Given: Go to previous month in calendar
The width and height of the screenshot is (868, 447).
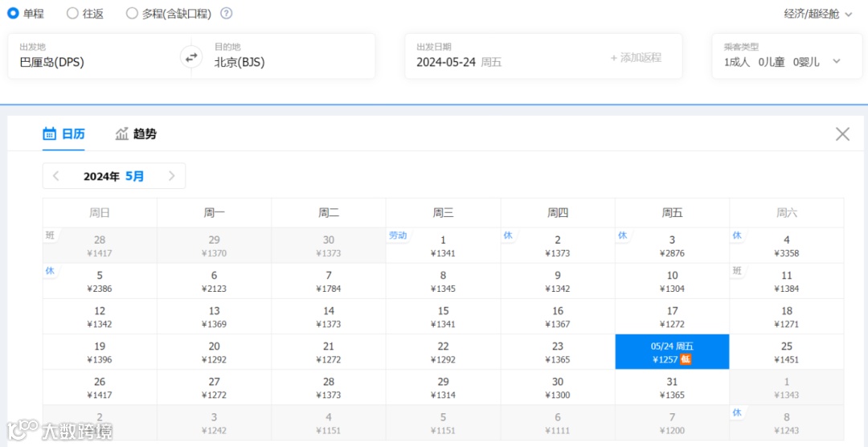Looking at the screenshot, I should 55,176.
